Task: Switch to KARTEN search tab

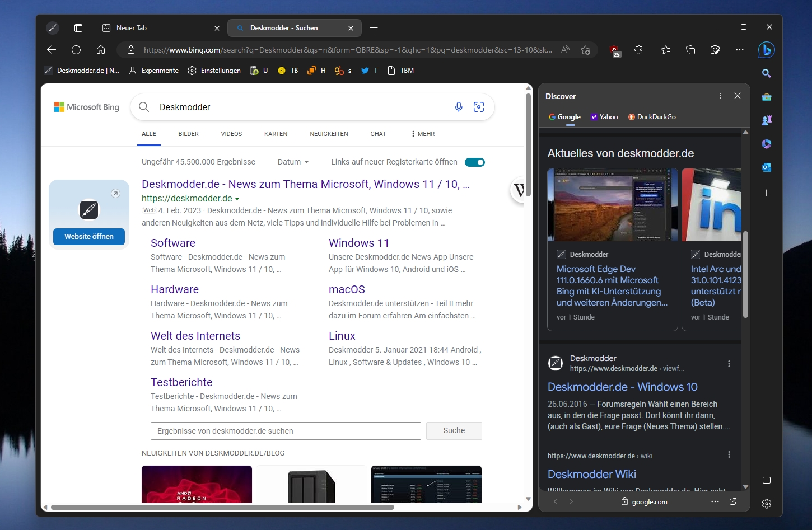Action: coord(276,134)
